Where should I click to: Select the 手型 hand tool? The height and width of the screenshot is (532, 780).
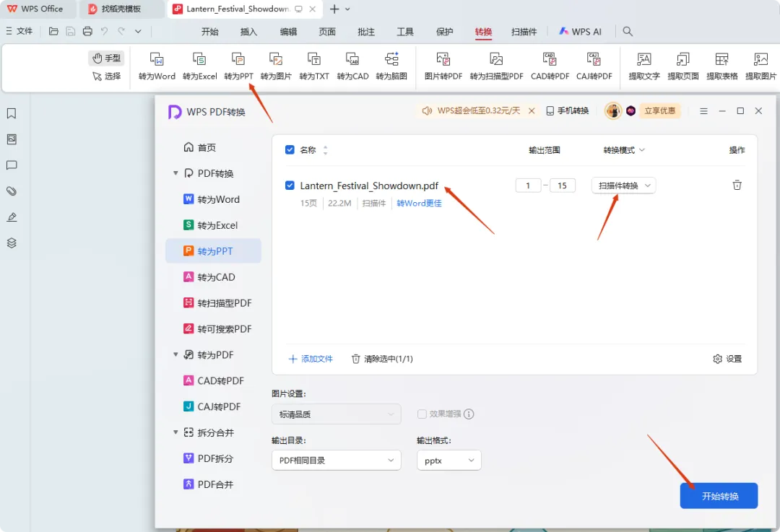coord(106,58)
